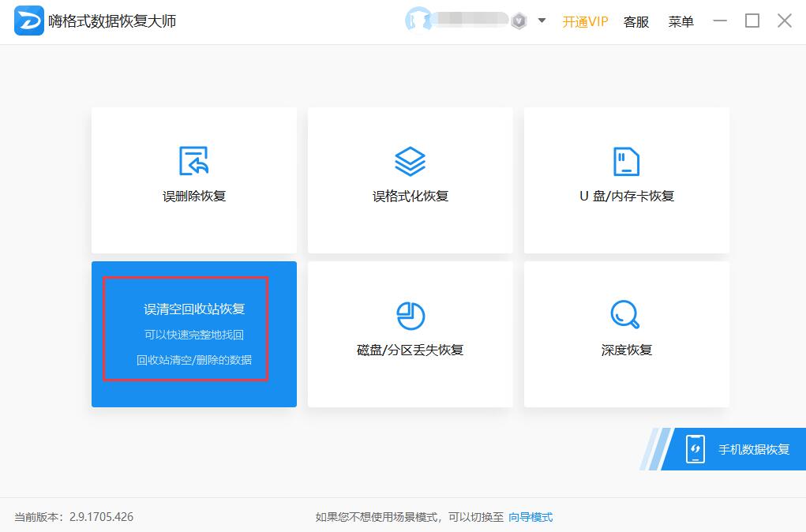
Task: Click the 深度恢复 magnifier icon
Action: 625,314
